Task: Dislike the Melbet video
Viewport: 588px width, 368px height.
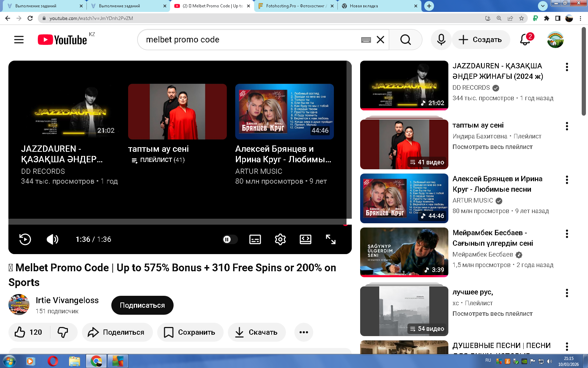Action: tap(63, 332)
